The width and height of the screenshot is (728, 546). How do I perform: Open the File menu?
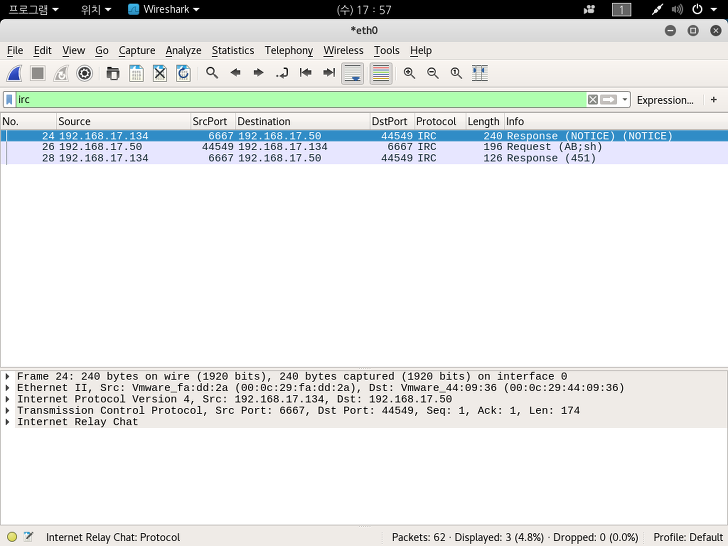pyautogui.click(x=15, y=51)
